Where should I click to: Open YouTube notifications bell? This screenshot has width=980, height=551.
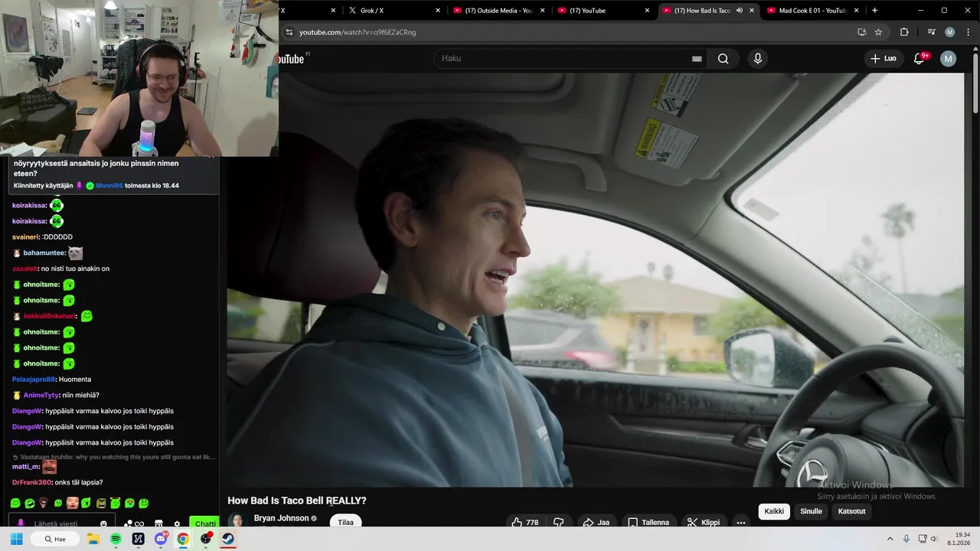(920, 59)
